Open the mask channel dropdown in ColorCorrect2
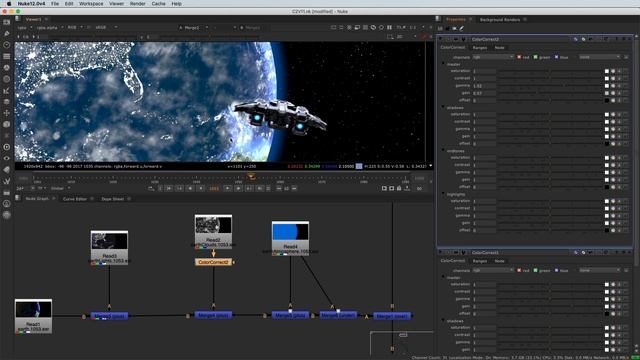 coord(600,57)
